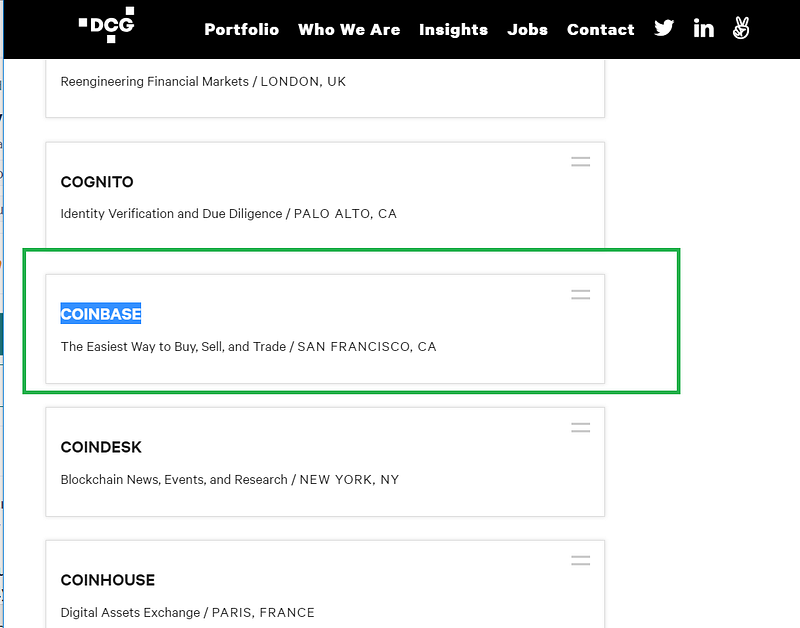The height and width of the screenshot is (628, 800).
Task: Click the highlighted COINBASE title
Action: [x=101, y=314]
